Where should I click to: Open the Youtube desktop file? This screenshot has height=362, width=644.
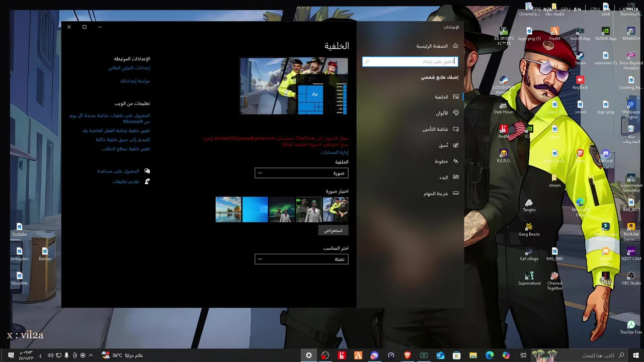[x=19, y=229]
